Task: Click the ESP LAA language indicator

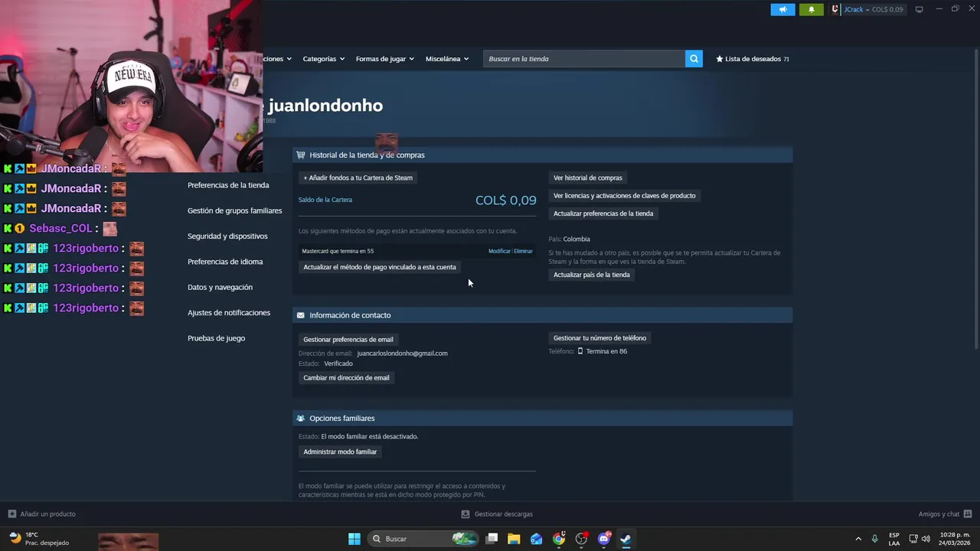Action: (x=894, y=539)
